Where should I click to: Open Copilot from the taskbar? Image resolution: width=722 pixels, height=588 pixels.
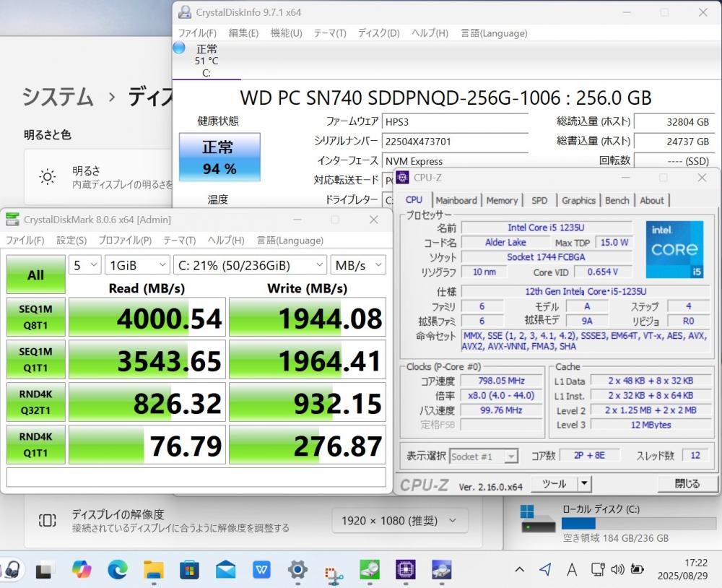coord(82,570)
